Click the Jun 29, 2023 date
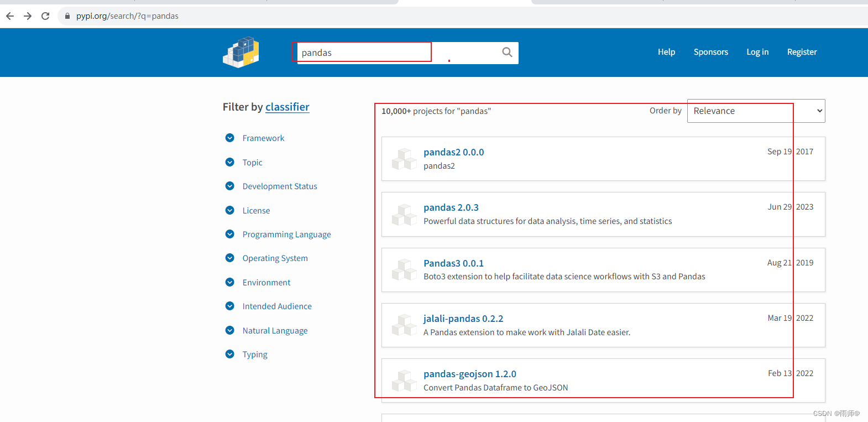The width and height of the screenshot is (868, 422). click(x=791, y=207)
